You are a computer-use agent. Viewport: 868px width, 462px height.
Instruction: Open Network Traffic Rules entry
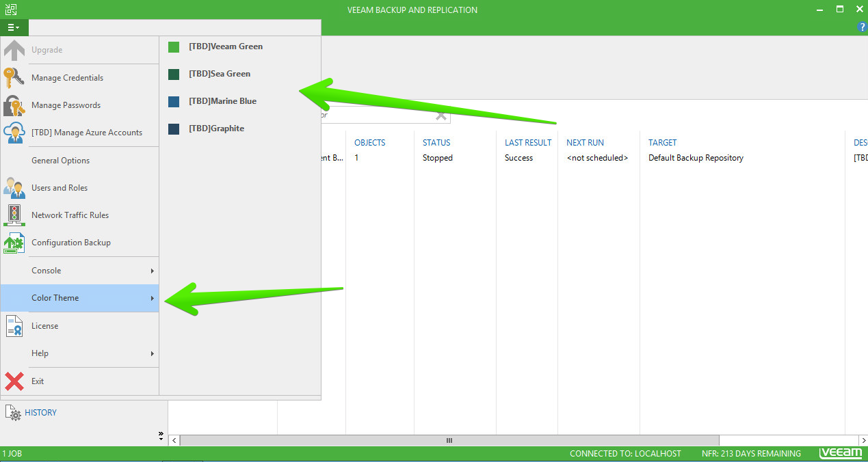pyautogui.click(x=79, y=215)
